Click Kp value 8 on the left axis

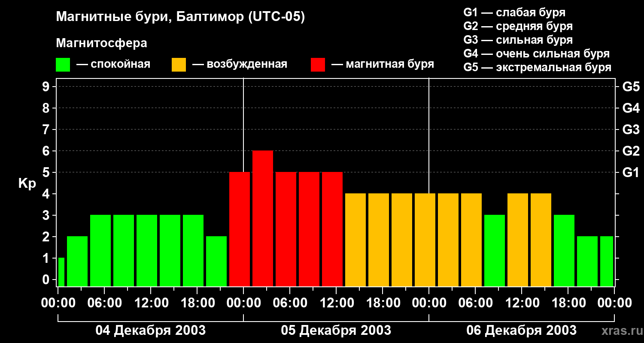tap(47, 108)
